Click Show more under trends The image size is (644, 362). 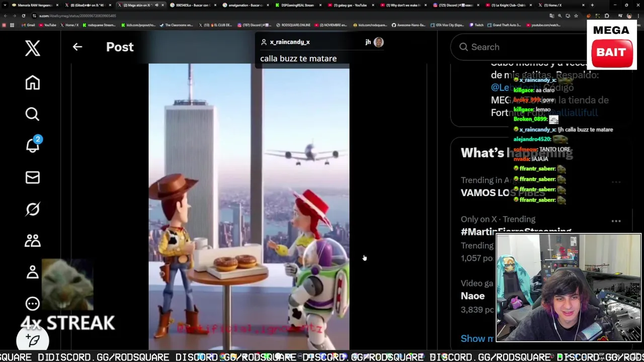[x=477, y=338]
